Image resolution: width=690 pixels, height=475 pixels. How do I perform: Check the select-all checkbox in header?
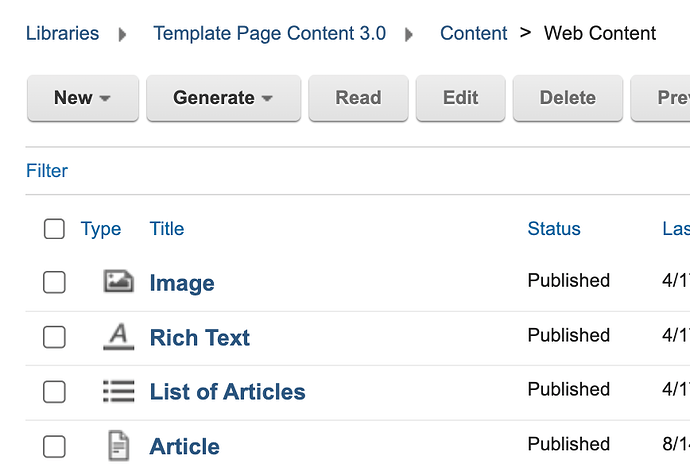pos(54,229)
